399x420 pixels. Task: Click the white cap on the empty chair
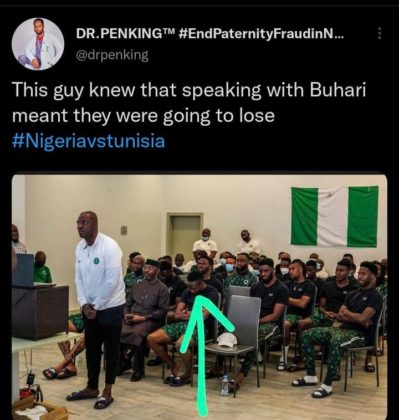pos(227,340)
